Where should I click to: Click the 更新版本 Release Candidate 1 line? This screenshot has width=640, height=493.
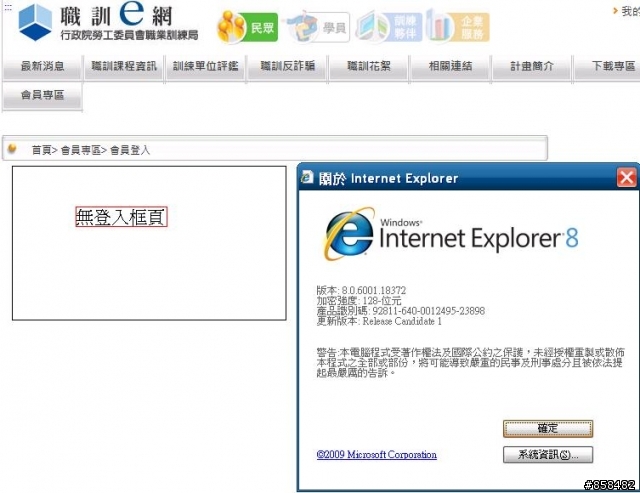379,321
